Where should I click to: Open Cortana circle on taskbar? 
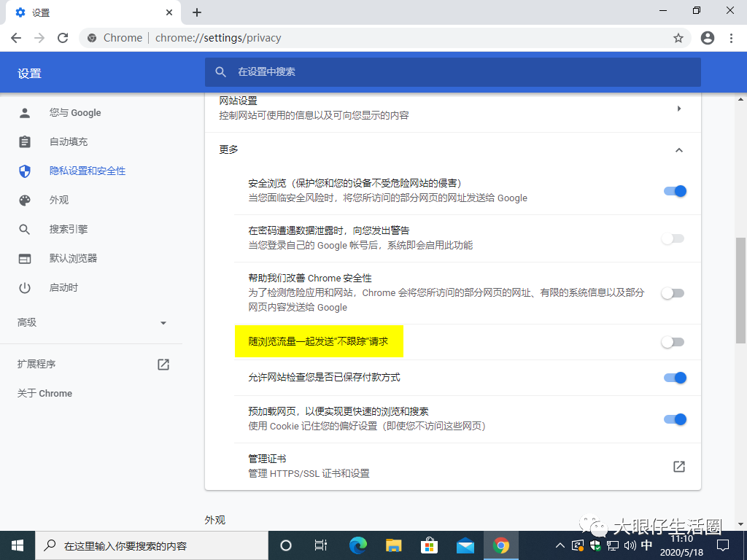[x=286, y=545]
